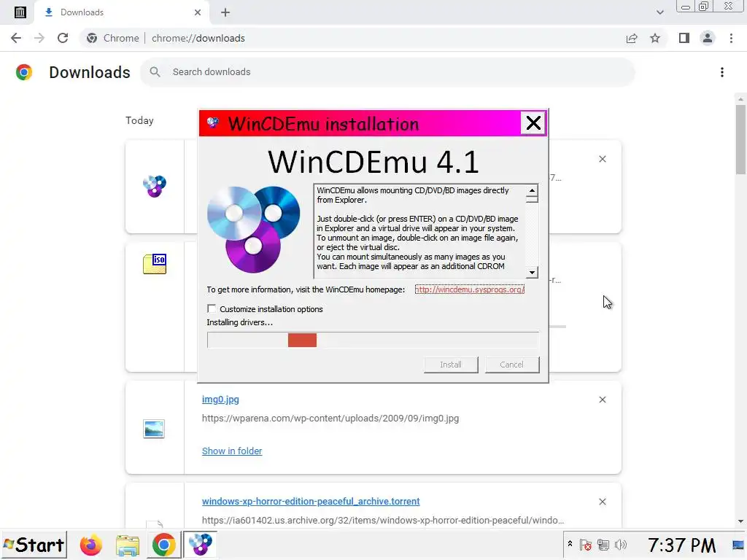Click the Chrome site info chip
The image size is (747, 560).
(113, 38)
